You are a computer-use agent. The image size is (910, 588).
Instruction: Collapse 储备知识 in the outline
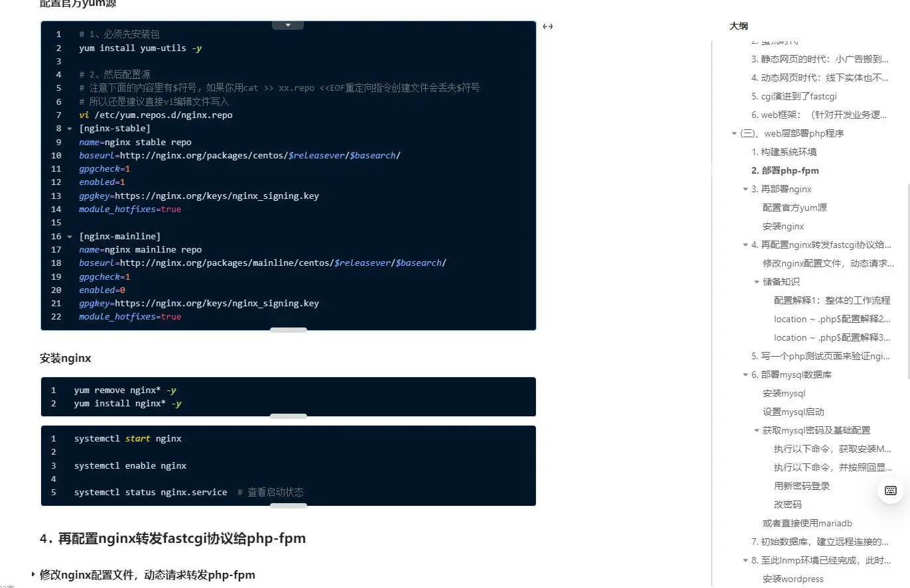757,282
